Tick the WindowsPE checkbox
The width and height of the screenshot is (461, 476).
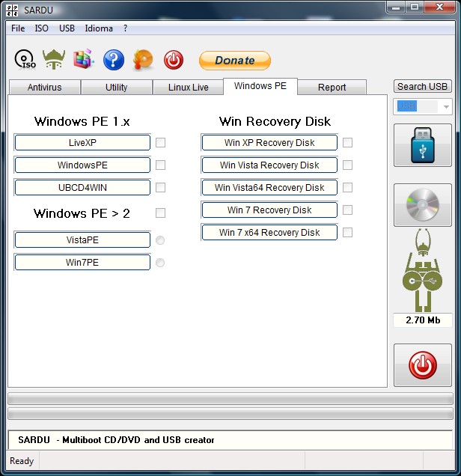[x=161, y=165]
